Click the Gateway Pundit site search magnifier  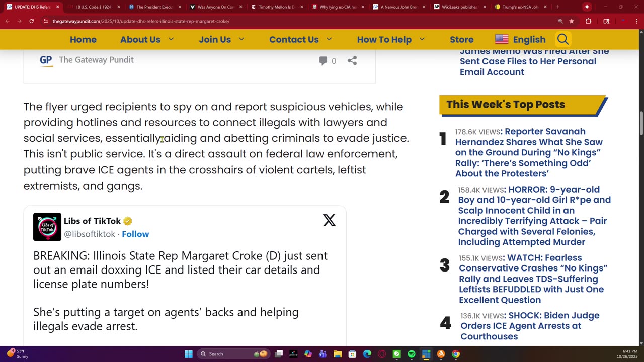(562, 39)
